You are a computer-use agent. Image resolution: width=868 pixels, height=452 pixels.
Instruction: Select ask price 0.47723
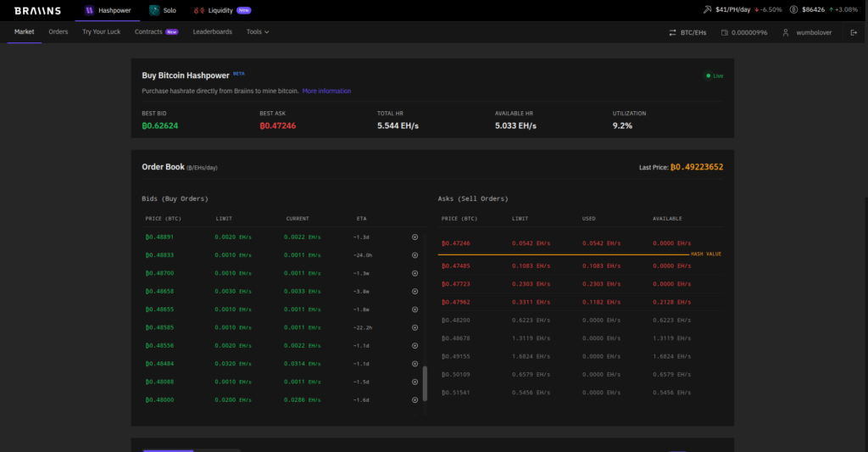pos(455,284)
